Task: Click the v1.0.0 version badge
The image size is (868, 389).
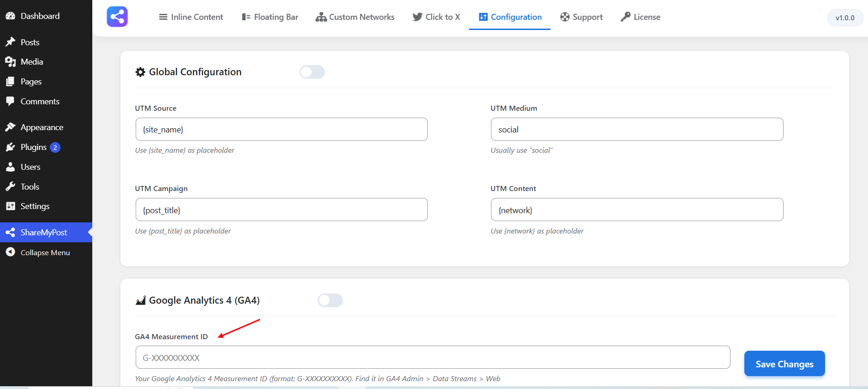Action: pos(845,18)
